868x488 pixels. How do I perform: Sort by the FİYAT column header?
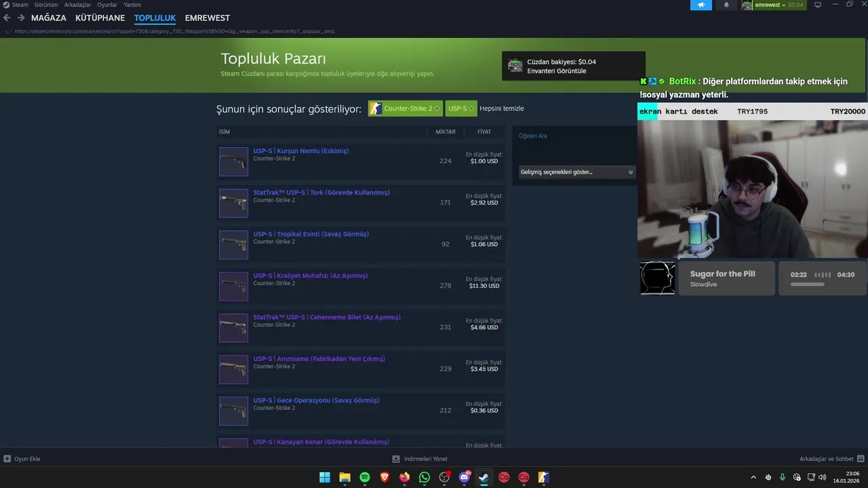pyautogui.click(x=484, y=131)
